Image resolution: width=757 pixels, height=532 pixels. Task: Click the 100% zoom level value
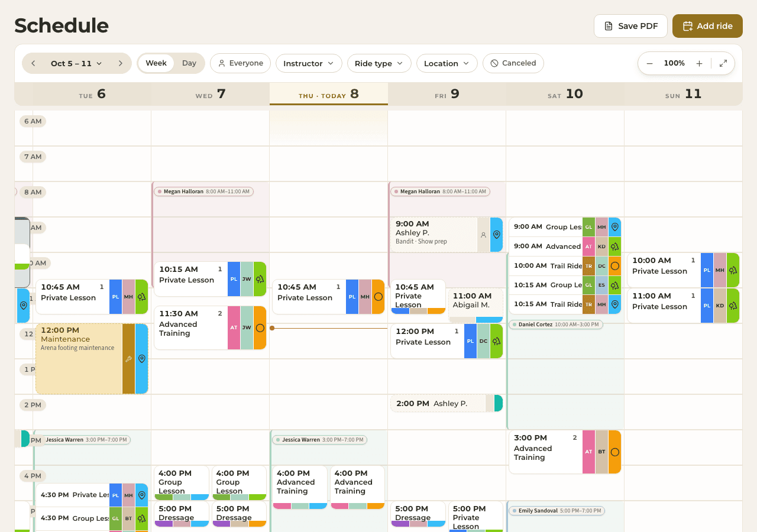pos(674,63)
